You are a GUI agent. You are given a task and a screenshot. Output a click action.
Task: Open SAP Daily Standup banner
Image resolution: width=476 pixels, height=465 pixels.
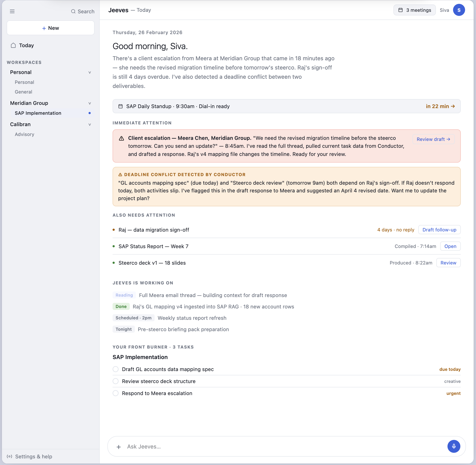point(286,106)
